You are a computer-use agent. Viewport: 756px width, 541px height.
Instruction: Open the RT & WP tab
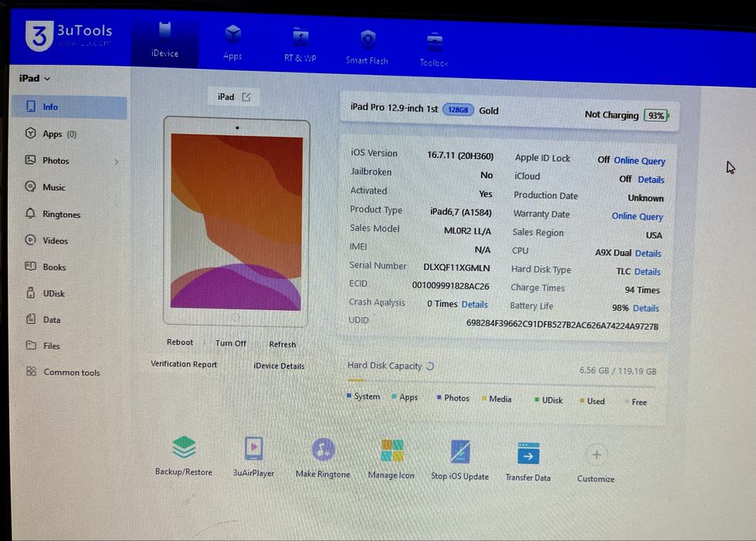coord(300,46)
